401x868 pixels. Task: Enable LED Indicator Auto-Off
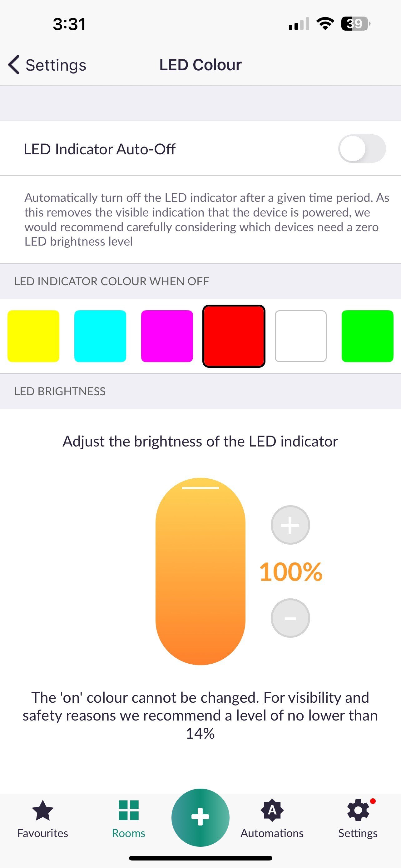363,149
